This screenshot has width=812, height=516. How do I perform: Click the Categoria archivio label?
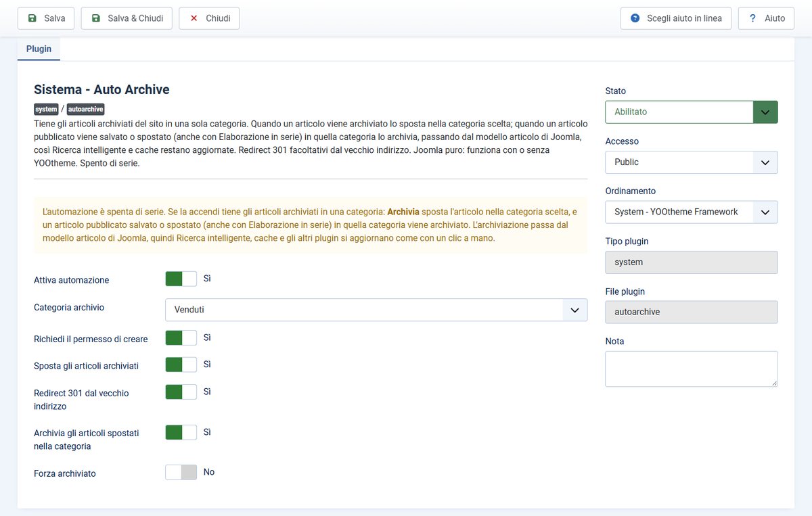coord(69,307)
